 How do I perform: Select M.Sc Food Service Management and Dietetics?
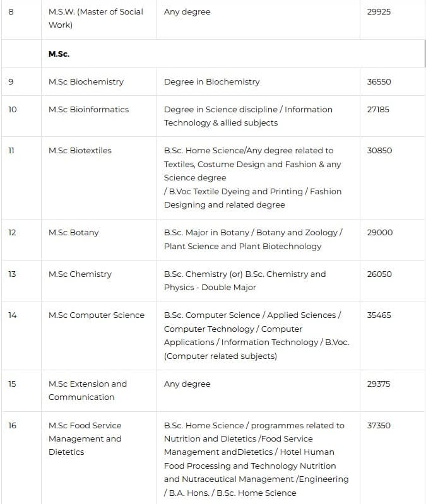tap(85, 438)
